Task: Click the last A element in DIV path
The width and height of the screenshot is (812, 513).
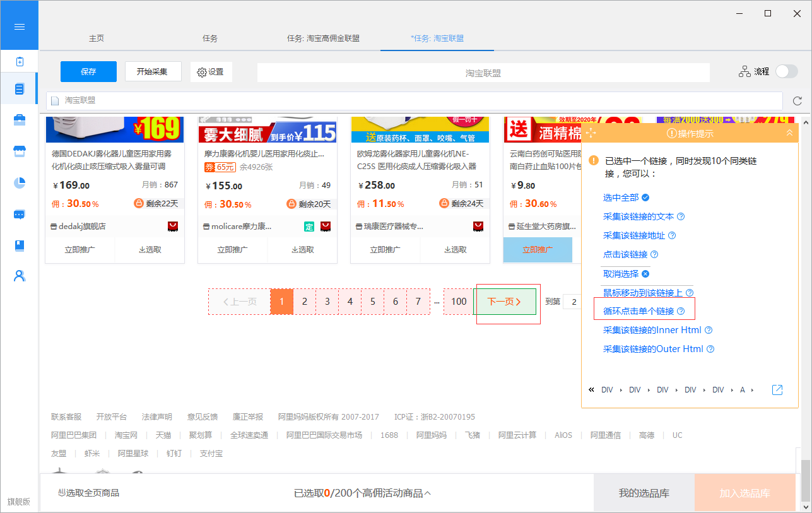Action: (x=743, y=390)
